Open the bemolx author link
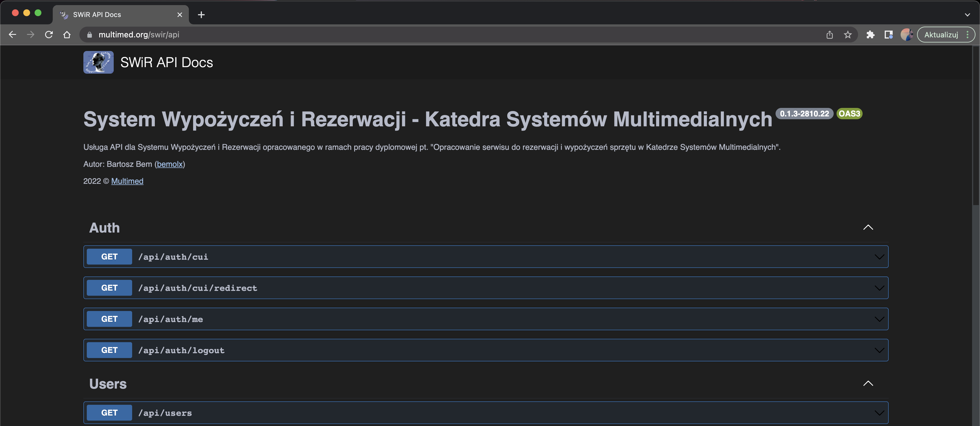The width and height of the screenshot is (980, 426). 170,164
